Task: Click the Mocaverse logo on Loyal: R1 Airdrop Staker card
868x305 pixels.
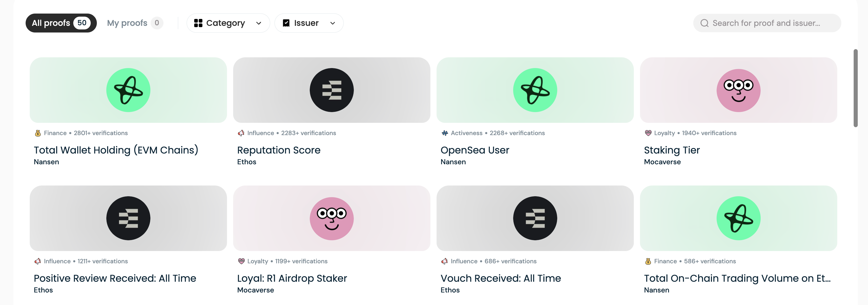Action: point(332,218)
